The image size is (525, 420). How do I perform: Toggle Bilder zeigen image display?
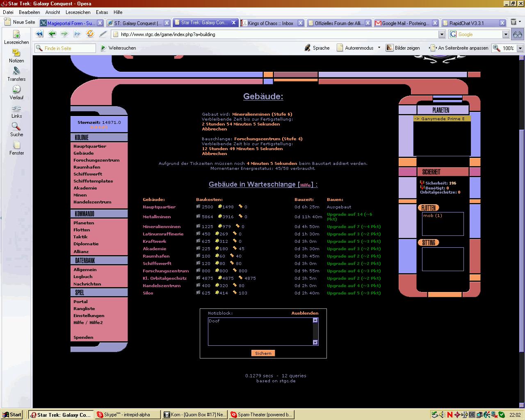pos(403,48)
